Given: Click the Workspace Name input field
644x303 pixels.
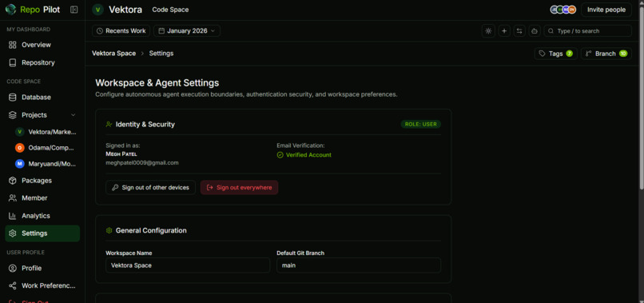Looking at the screenshot, I should point(188,265).
